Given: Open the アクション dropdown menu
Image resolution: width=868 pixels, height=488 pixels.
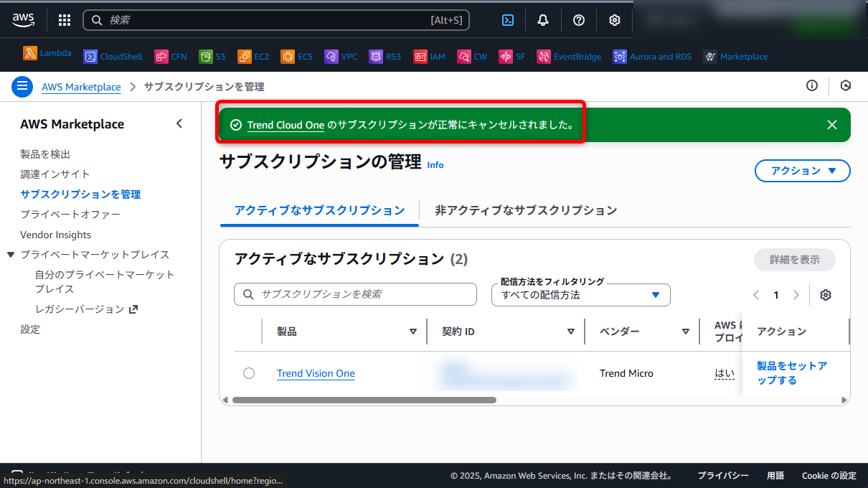Looking at the screenshot, I should point(802,171).
